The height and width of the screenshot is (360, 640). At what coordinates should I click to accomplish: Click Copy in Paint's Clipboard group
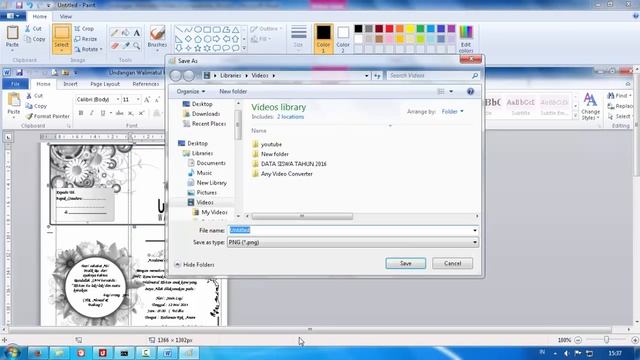coord(35,39)
